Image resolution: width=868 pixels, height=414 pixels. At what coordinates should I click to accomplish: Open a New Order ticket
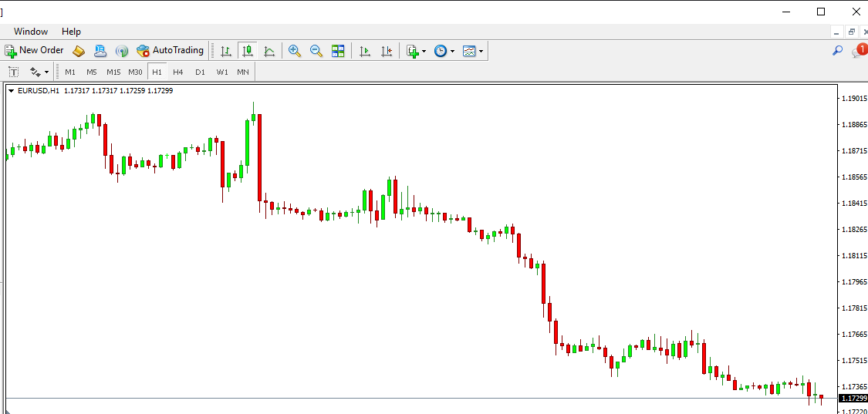[34, 50]
